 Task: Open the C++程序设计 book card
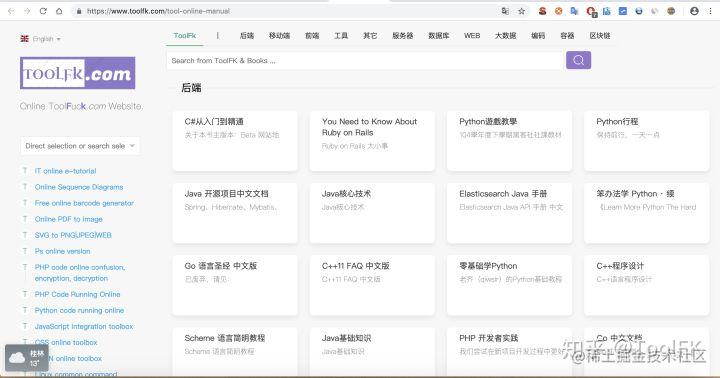[x=647, y=285]
